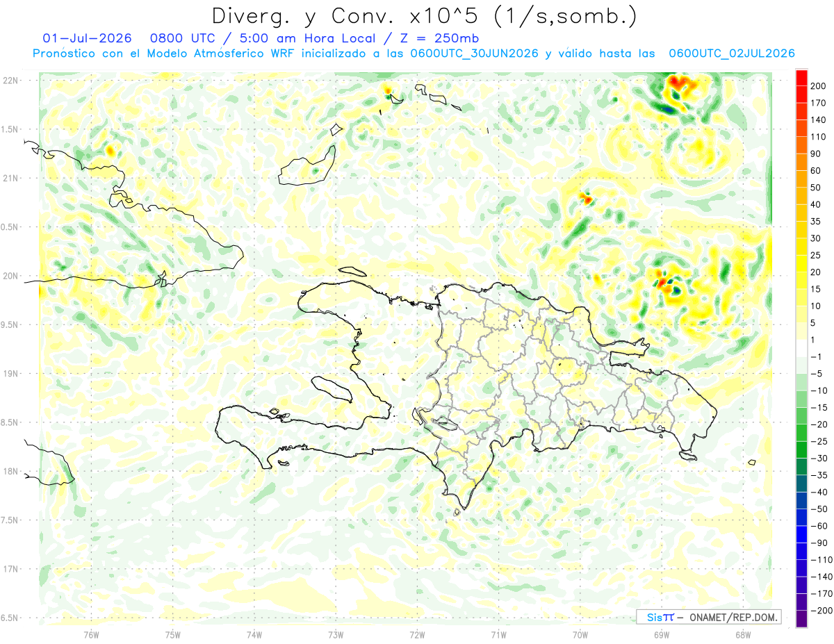Click longitude axis label "70W"
The height and width of the screenshot is (644, 834).
pos(580,634)
